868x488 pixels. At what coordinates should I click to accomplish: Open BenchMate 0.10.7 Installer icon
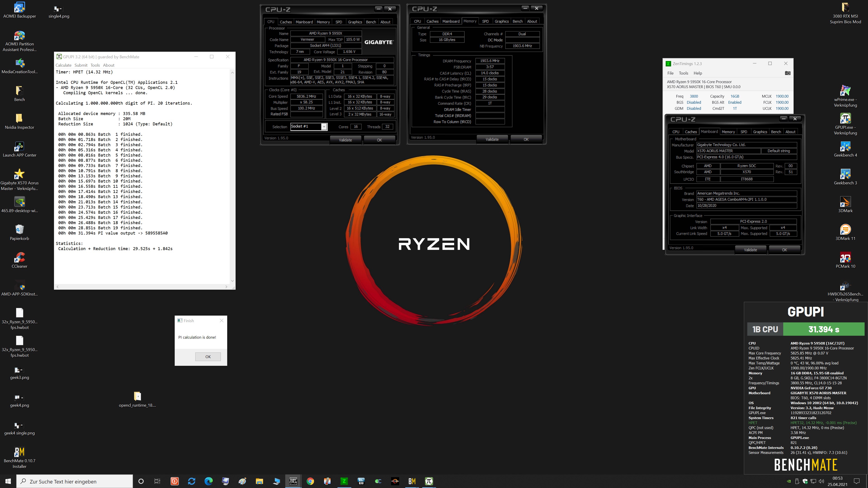click(19, 458)
